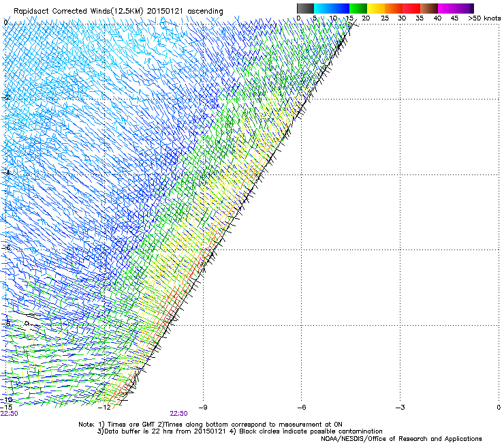Image resolution: width=504 pixels, height=443 pixels.
Task: Click the 'NOAA/NESDIS/Office of Research and Applications' credit
Action: [401, 439]
